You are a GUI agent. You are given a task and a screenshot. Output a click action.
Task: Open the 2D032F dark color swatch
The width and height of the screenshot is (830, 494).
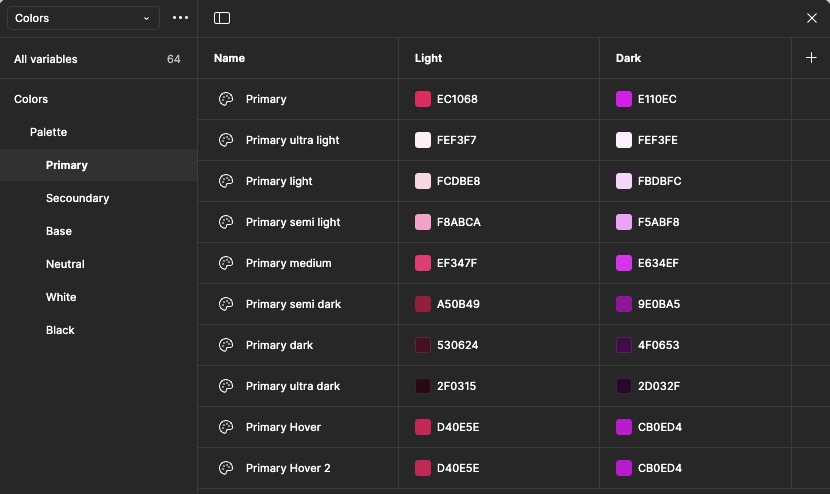point(624,386)
